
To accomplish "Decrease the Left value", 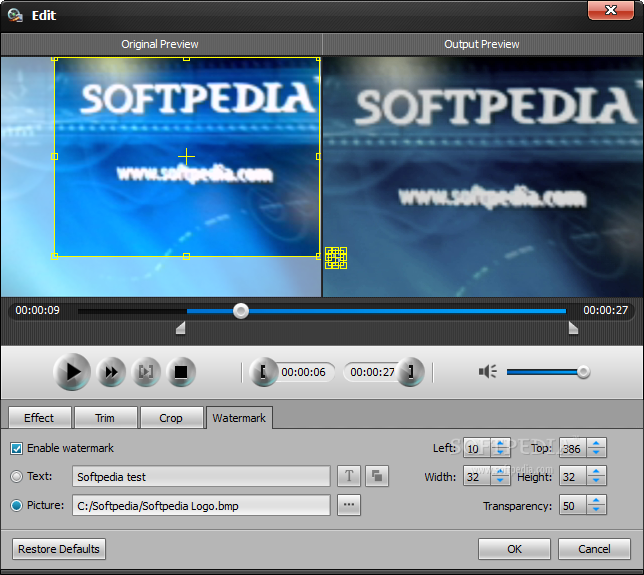I will [500, 452].
